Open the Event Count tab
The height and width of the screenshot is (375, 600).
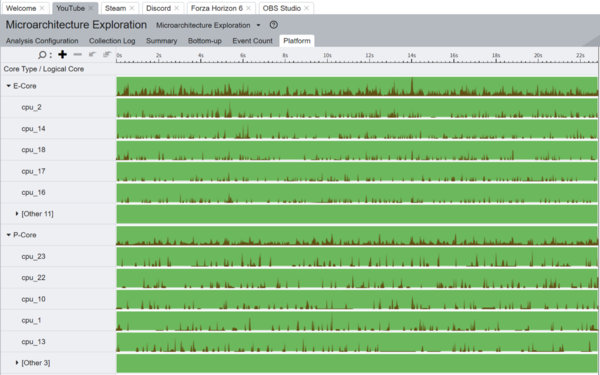coord(253,41)
